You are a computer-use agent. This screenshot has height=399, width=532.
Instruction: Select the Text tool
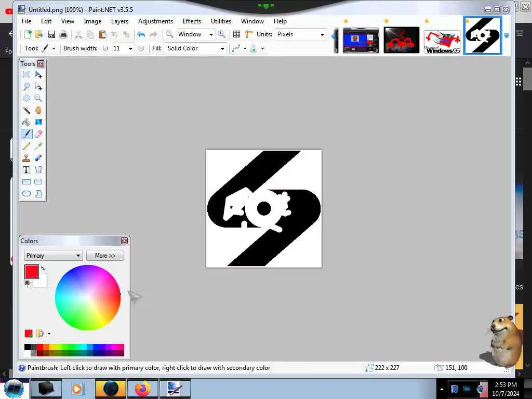pyautogui.click(x=26, y=170)
